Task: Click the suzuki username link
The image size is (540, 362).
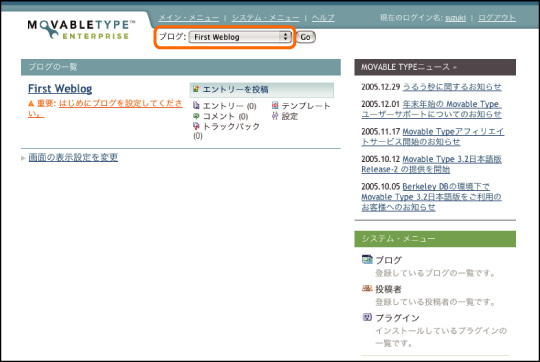Action: click(x=455, y=18)
